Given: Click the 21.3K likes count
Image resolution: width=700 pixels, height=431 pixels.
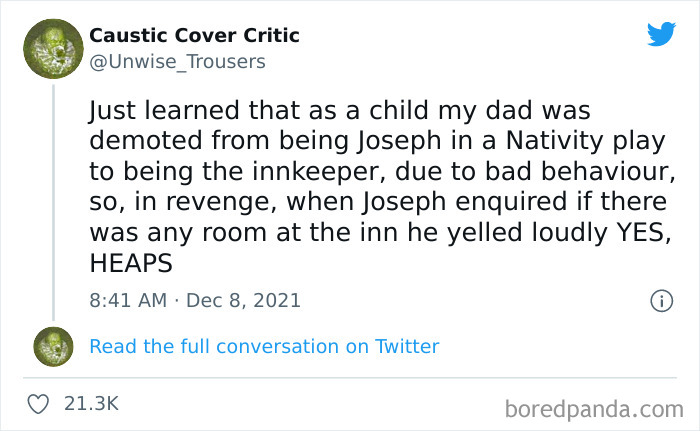Looking at the screenshot, I should click(x=91, y=404).
